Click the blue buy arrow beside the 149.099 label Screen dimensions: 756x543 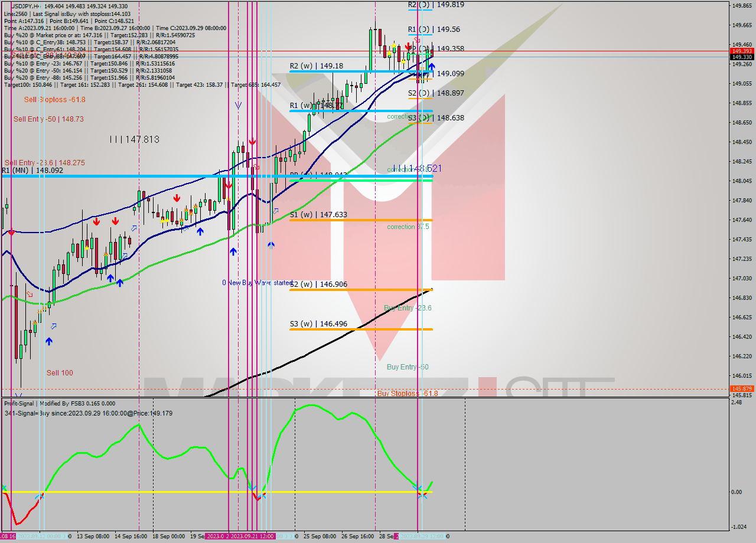(x=432, y=68)
